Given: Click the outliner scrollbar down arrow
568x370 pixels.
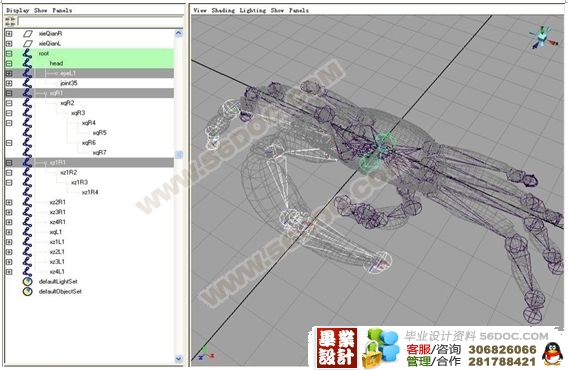Looking at the screenshot, I should click(x=179, y=358).
